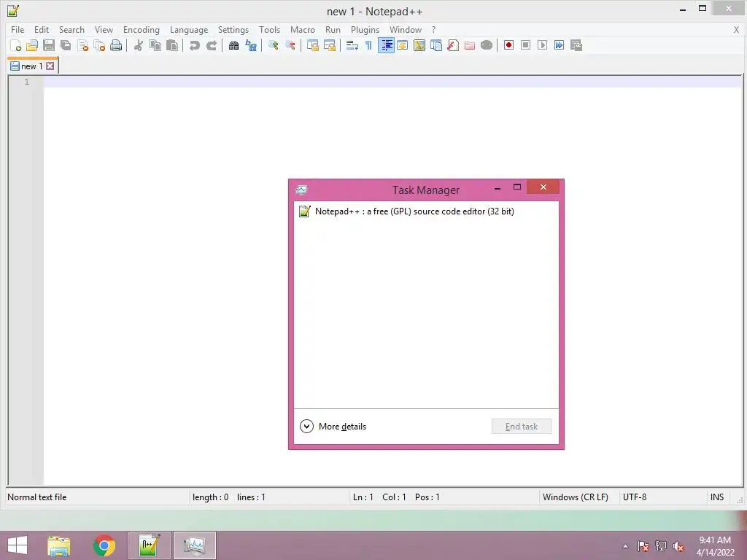
Task: Toggle synchronized vertical scrolling icon
Action: tap(312, 45)
